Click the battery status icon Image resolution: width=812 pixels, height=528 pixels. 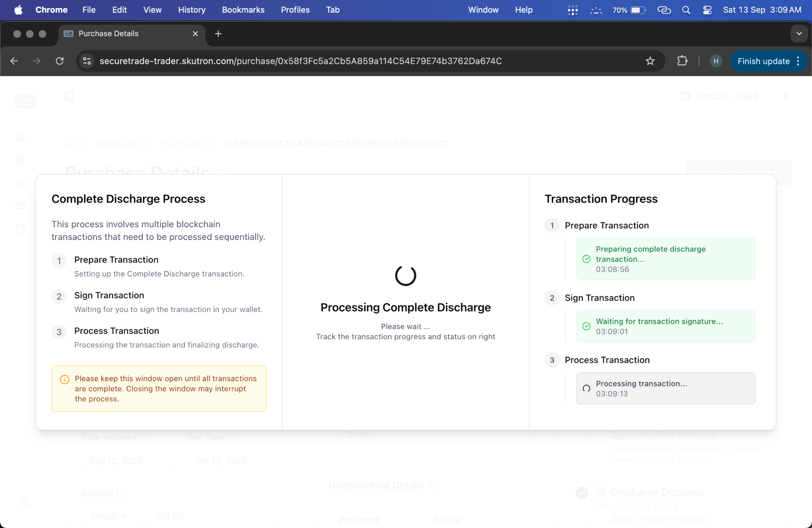click(x=638, y=10)
